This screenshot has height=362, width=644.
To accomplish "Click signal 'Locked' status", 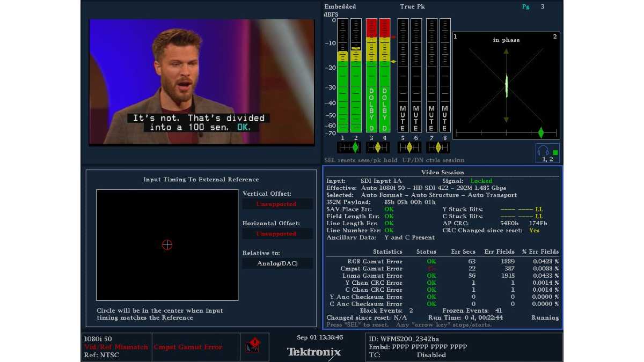I will 481,181.
